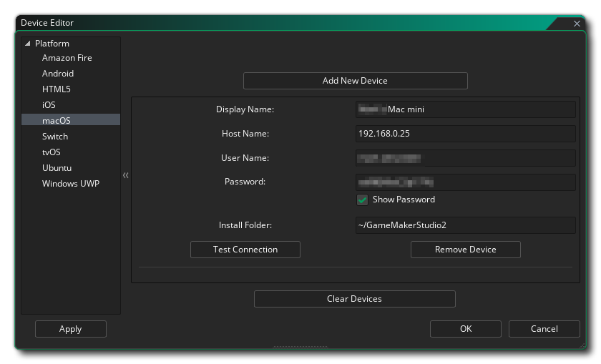Toggle the Show Password checkbox
The image size is (601, 364).
pyautogui.click(x=363, y=200)
